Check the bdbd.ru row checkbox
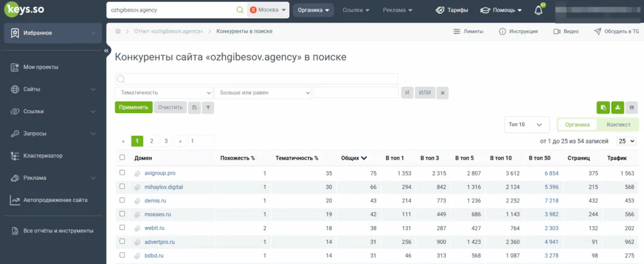Screen dimensions: 644x264 [122, 255]
